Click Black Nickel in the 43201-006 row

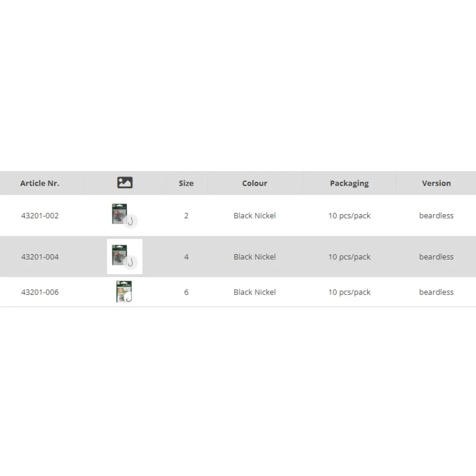click(255, 292)
